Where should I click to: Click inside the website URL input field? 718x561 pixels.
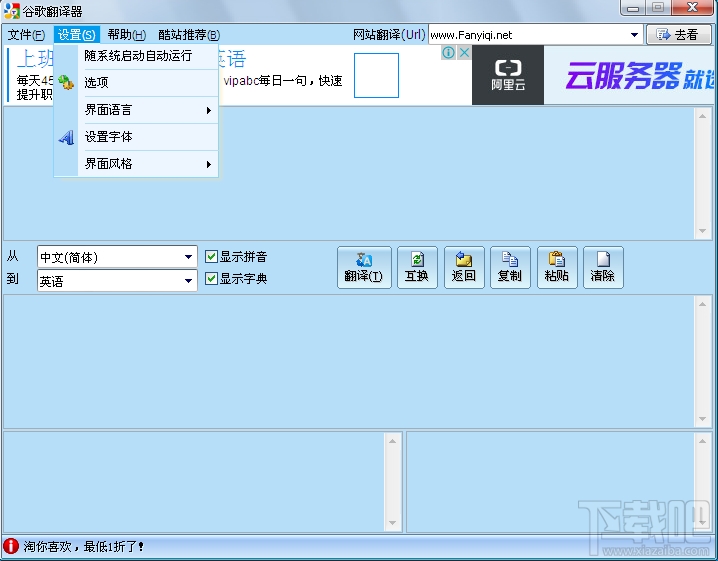(x=528, y=35)
